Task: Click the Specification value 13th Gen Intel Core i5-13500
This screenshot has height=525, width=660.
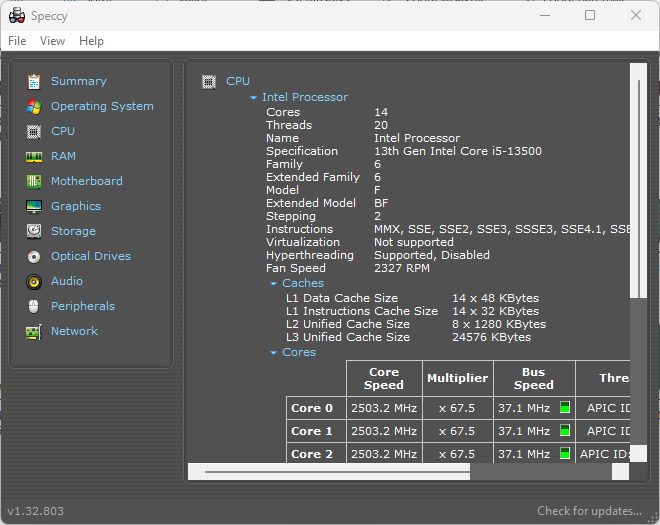Action: (x=458, y=151)
